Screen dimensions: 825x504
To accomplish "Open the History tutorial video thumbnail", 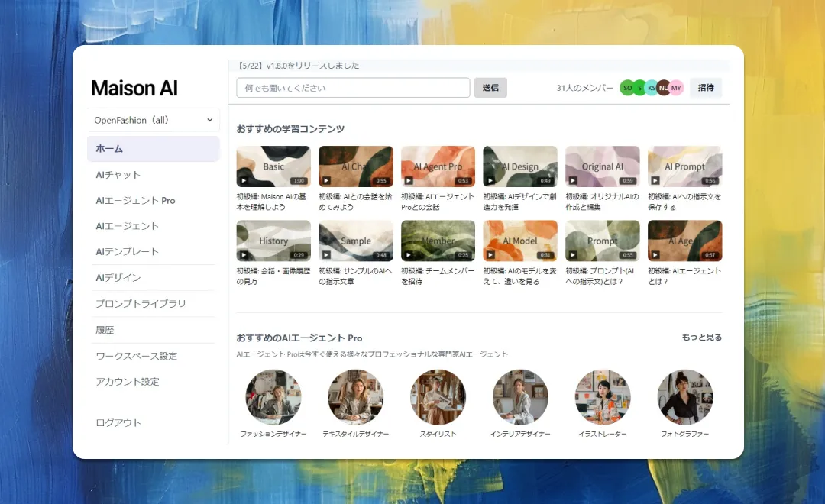I will tap(273, 241).
